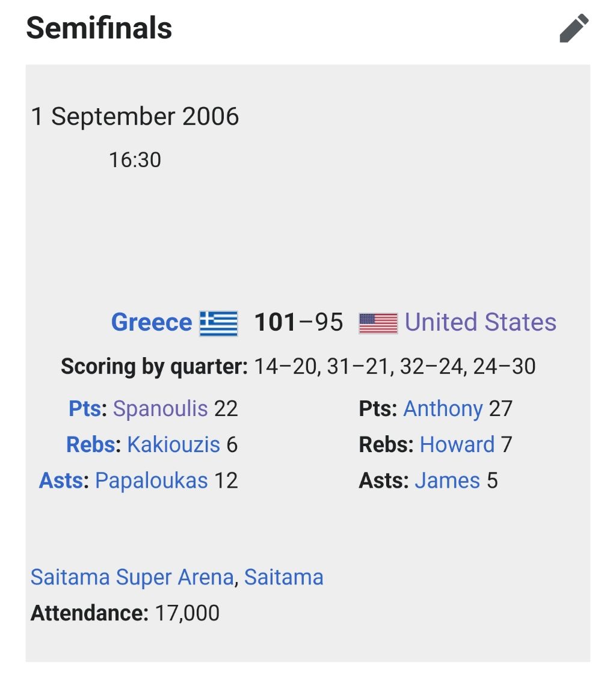616x683 pixels.
Task: Click the Attendance 17,000 text
Action: 125,613
